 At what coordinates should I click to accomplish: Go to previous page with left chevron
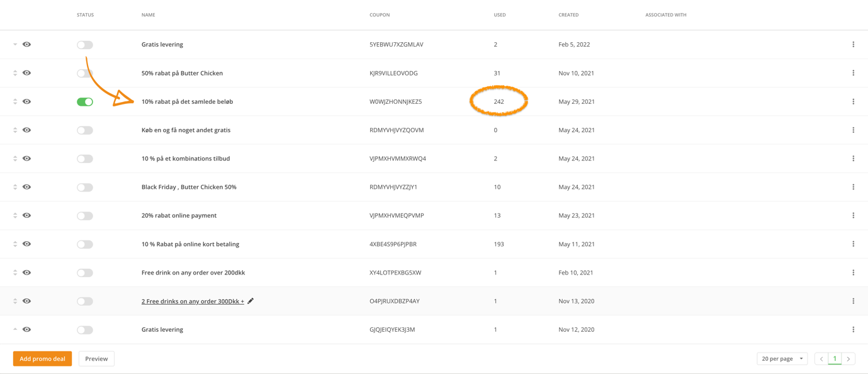pos(821,359)
